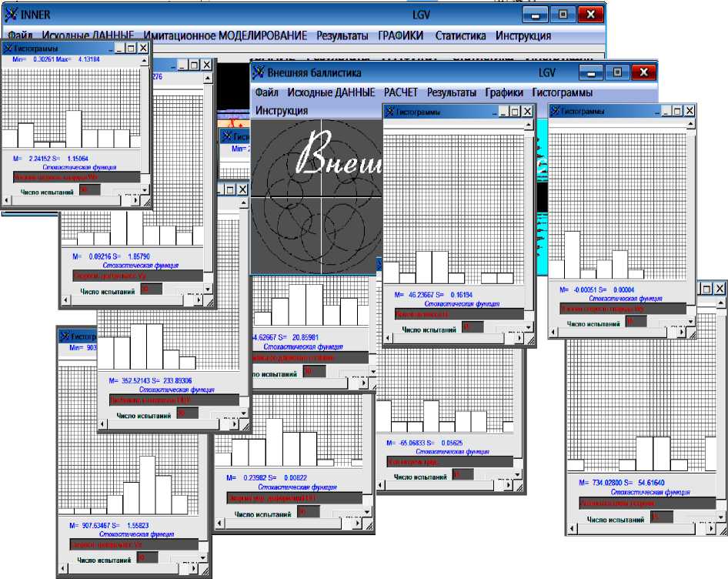This screenshot has width=728, height=579.
Task: Click red function-name field in M=0.23982 window
Action: coord(295,498)
